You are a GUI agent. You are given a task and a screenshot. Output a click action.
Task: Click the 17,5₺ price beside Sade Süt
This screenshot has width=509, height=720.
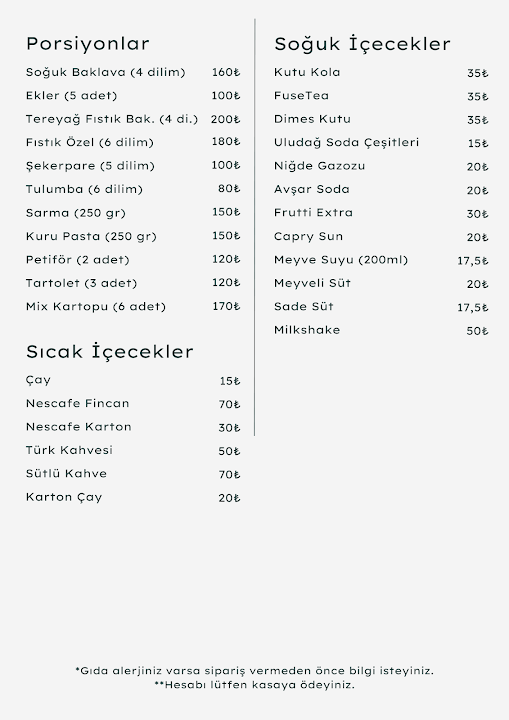(x=473, y=308)
